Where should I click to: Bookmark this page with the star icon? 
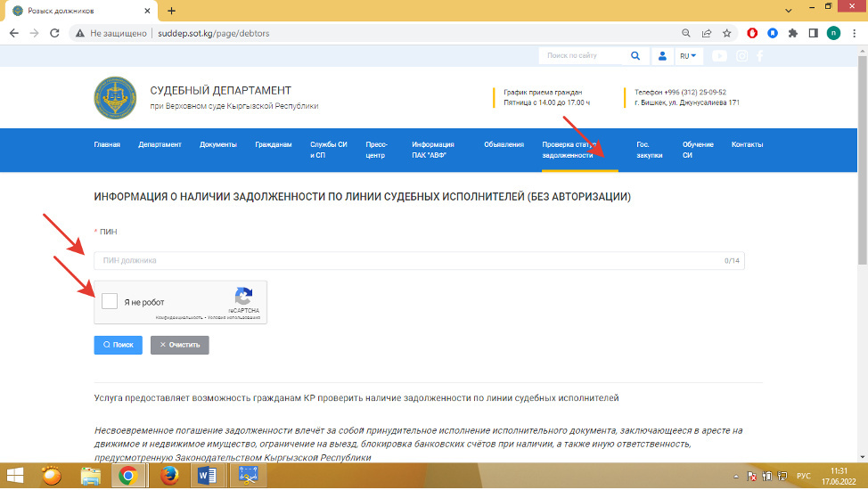(x=727, y=33)
